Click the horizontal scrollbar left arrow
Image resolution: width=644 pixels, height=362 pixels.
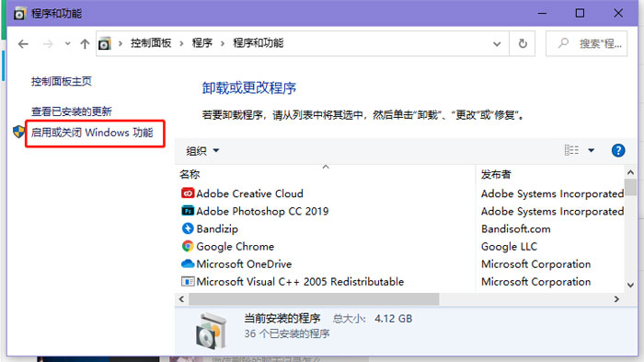(181, 299)
